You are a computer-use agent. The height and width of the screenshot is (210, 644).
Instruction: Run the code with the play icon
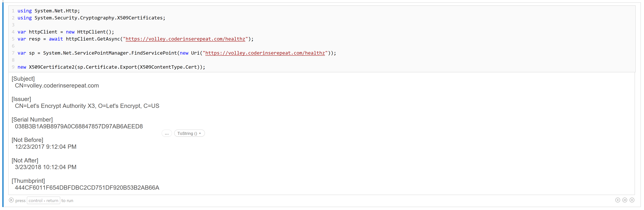tap(11, 200)
